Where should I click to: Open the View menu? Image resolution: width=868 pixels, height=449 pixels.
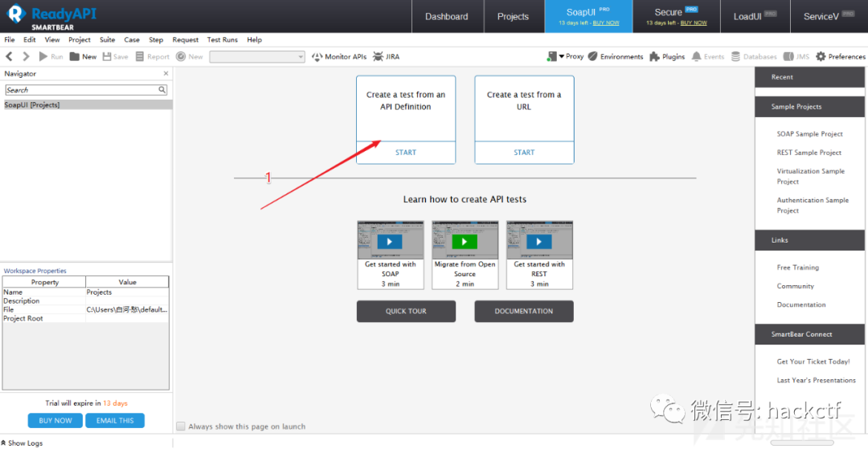click(x=52, y=40)
